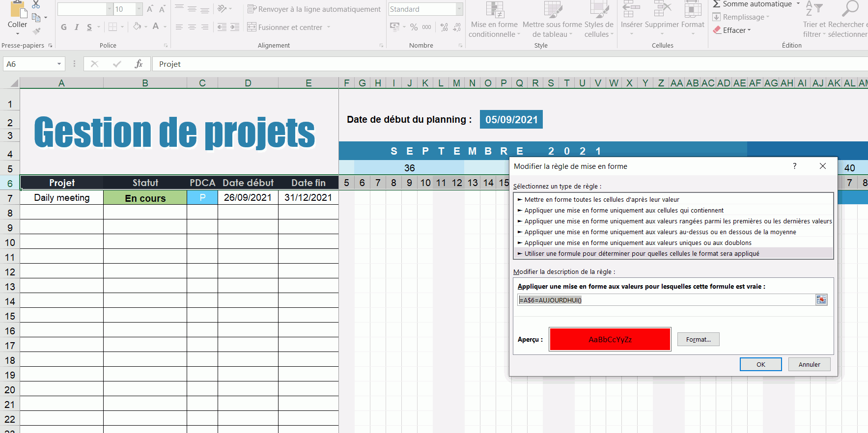Cut selection with the scissors icon
The height and width of the screenshot is (433, 868).
coord(36,4)
